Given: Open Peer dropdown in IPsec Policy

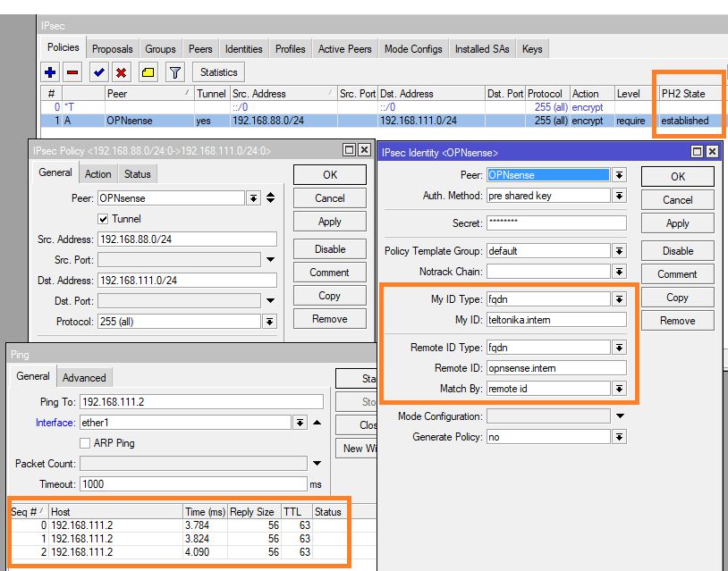Looking at the screenshot, I should tap(253, 198).
